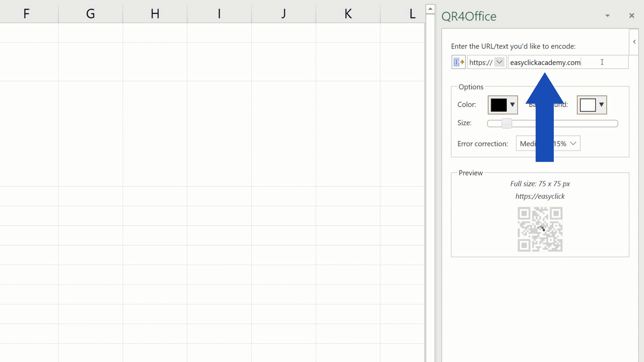This screenshot has width=644, height=362.
Task: Click the insert-selection icon beside https://
Action: 458,62
